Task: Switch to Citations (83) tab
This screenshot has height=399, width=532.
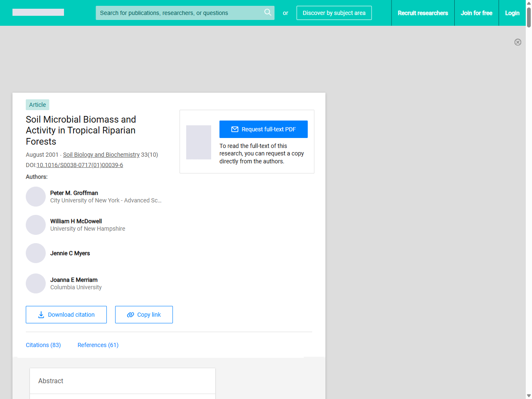Action: (43, 345)
